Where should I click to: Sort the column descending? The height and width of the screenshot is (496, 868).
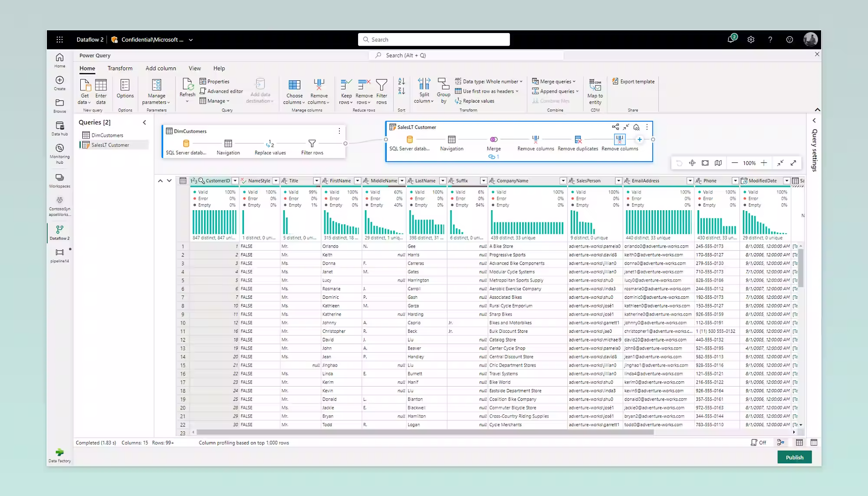coord(401,91)
